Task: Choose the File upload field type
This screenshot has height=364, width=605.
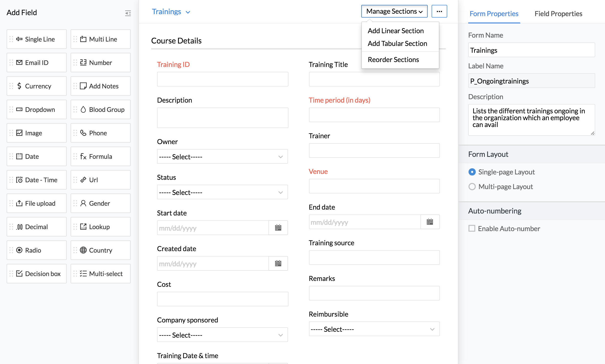Action: coord(37,203)
